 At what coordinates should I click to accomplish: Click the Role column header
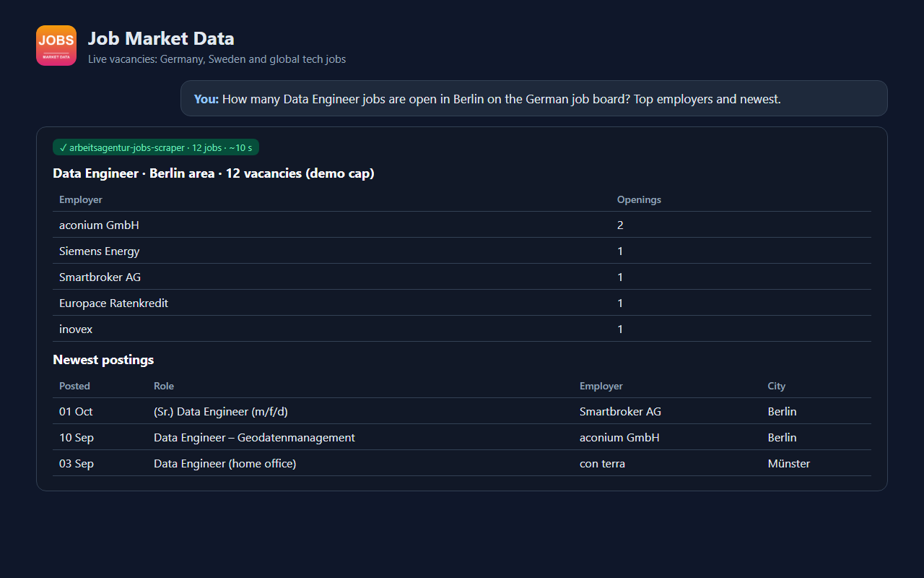tap(164, 386)
